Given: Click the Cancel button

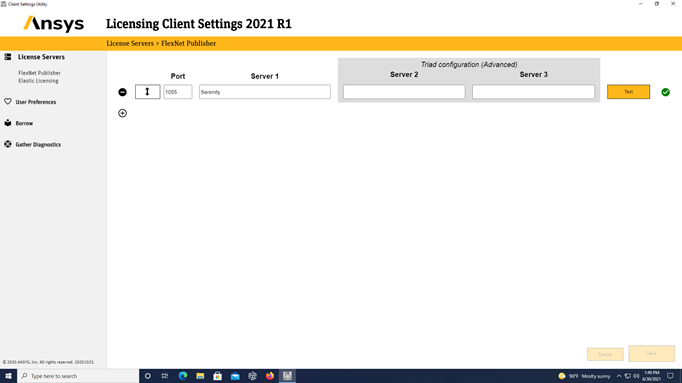Looking at the screenshot, I should 605,354.
